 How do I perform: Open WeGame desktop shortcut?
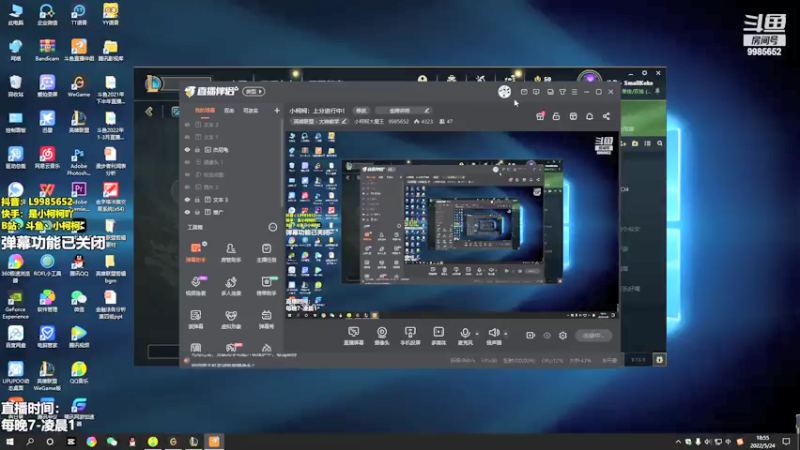point(79,86)
